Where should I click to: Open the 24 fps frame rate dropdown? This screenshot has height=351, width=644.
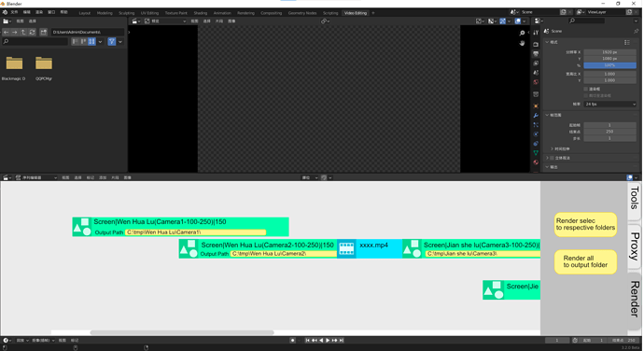(x=609, y=104)
